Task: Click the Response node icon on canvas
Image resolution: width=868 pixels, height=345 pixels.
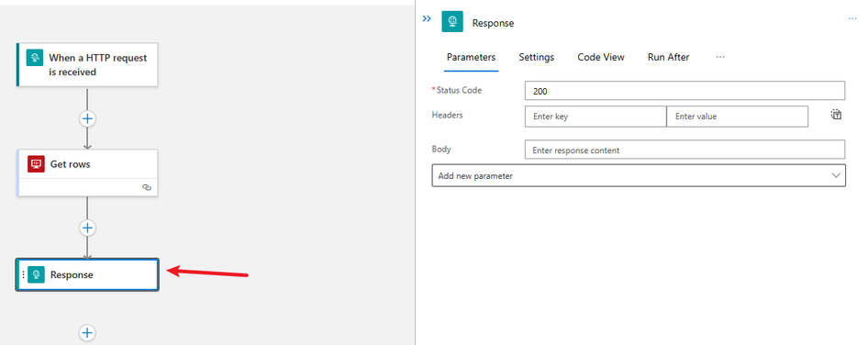Action: [36, 274]
